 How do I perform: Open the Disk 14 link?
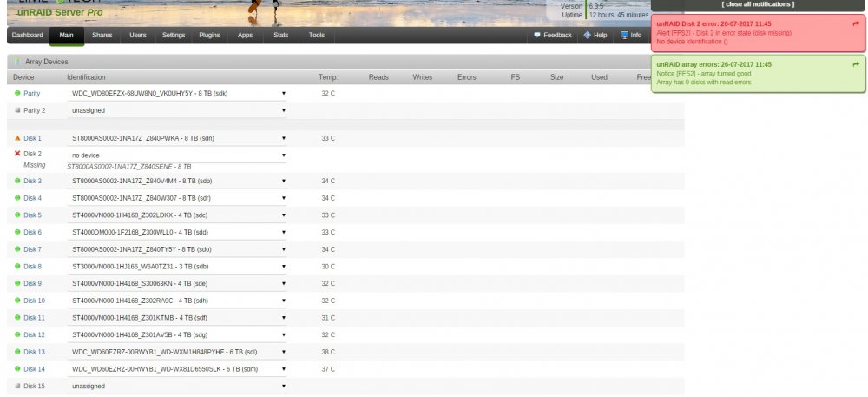(x=34, y=368)
